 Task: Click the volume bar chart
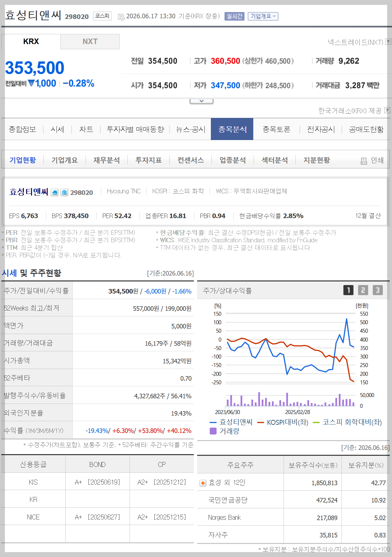point(290,399)
